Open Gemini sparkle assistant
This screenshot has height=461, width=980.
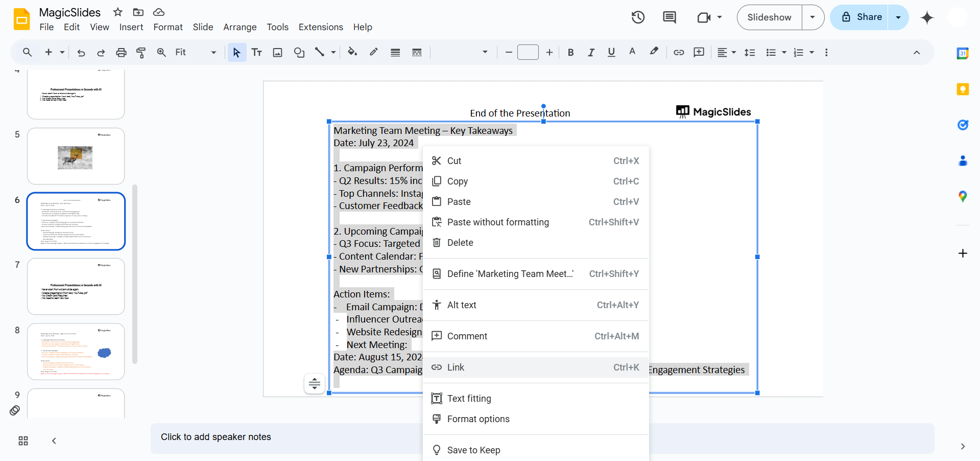927,17
